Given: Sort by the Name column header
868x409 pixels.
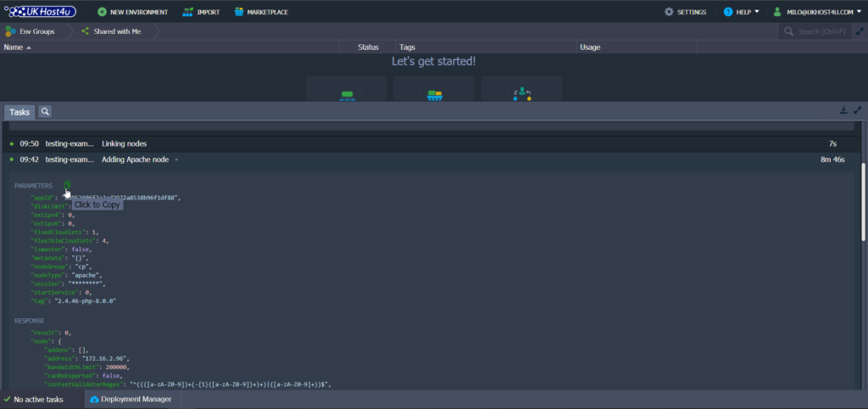Looking at the screenshot, I should coord(170,48).
